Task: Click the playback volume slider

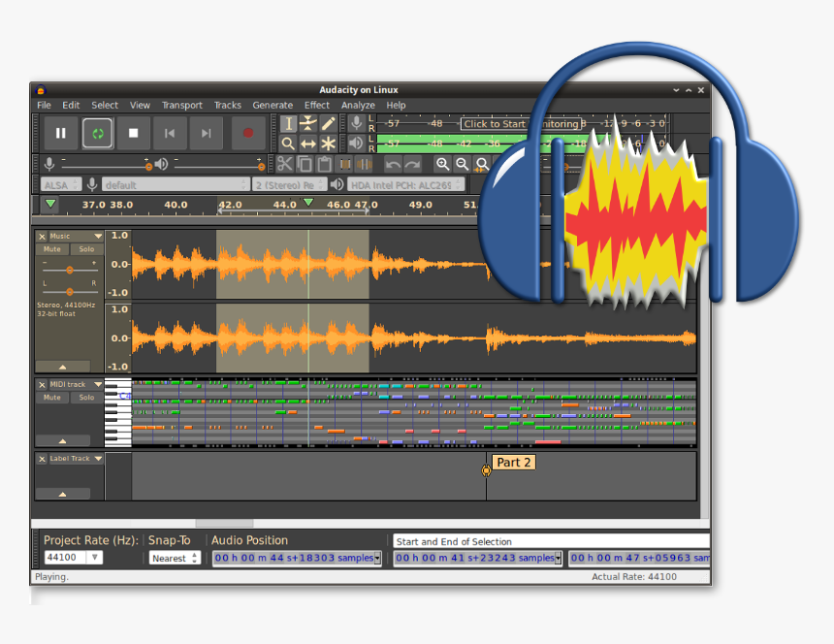Action: [219, 166]
